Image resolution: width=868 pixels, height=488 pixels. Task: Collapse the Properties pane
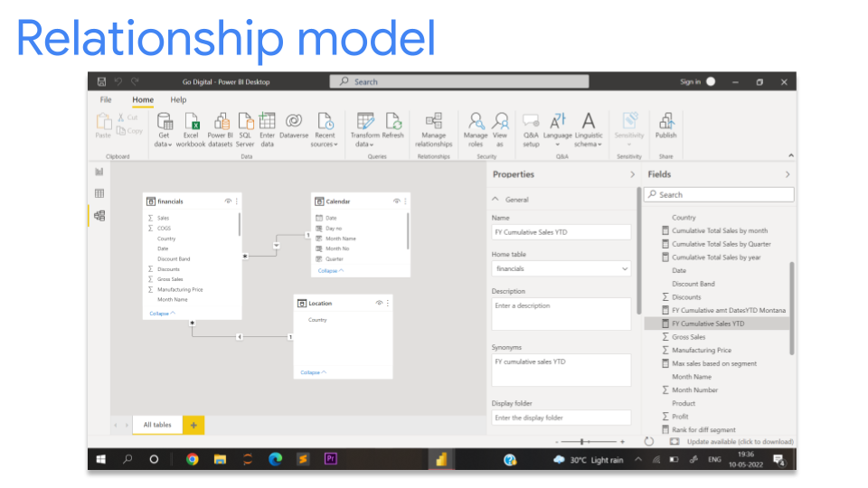click(x=632, y=174)
